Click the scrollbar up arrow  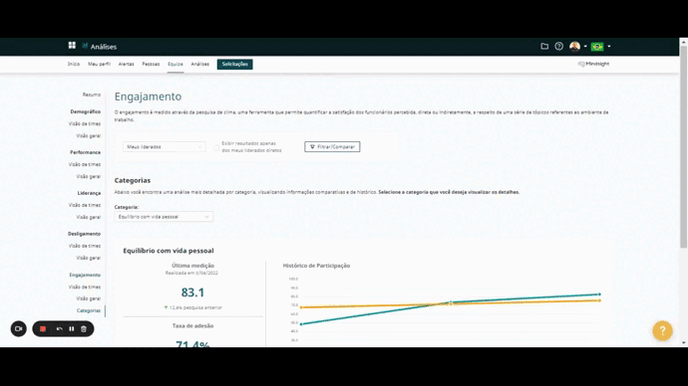tap(684, 42)
